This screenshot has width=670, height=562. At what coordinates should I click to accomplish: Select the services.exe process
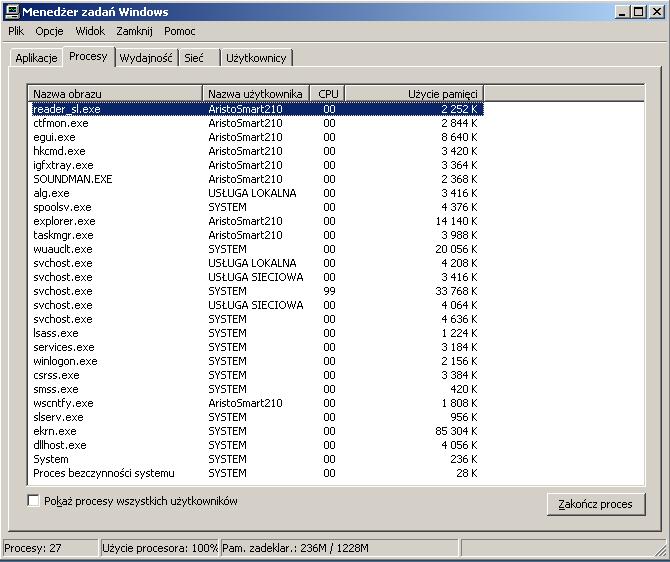(258, 347)
